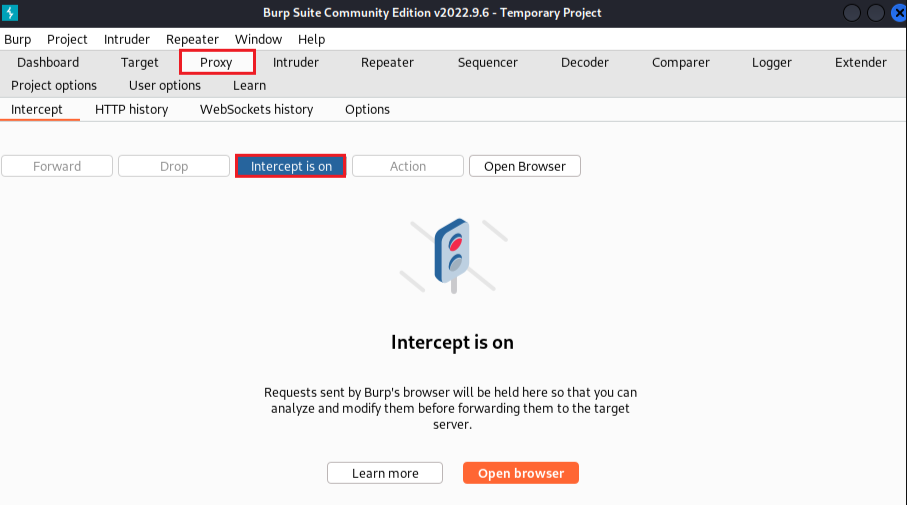
Task: Switch to User options tab
Action: pyautogui.click(x=165, y=86)
